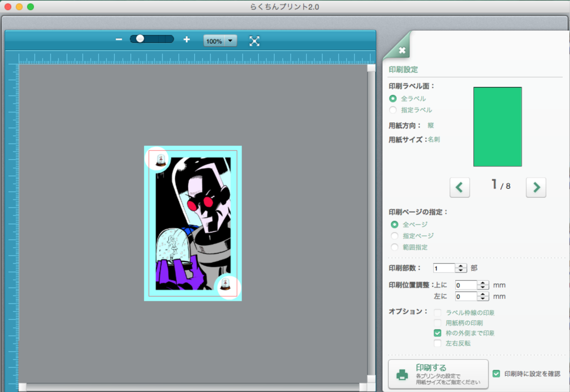The height and width of the screenshot is (392, 570).
Task: Click the zoom in plus icon
Action: tap(186, 40)
